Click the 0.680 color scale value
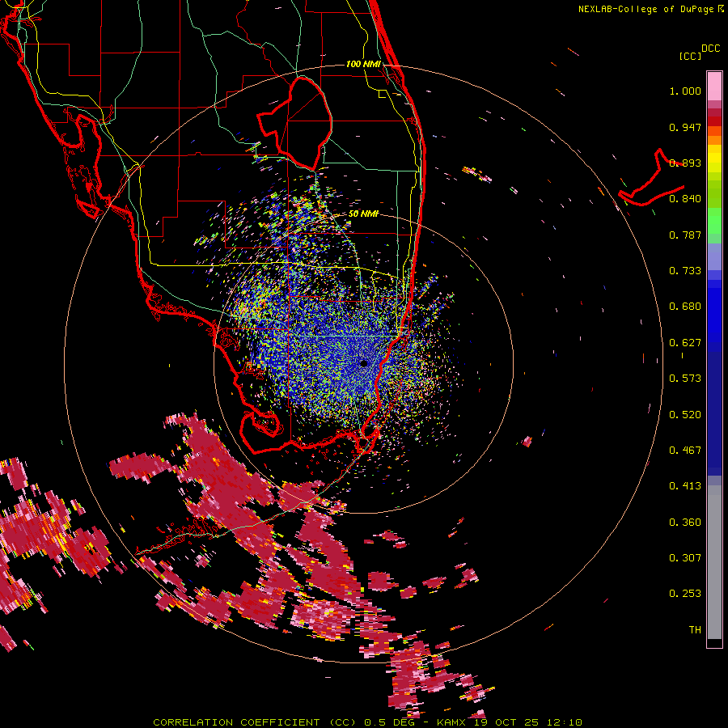728x728 pixels. 685,307
